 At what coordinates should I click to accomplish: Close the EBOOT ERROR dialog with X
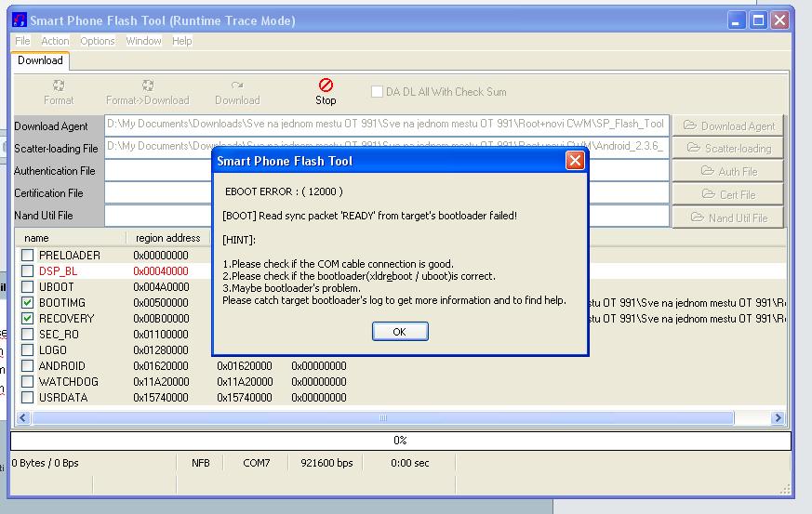(575, 161)
